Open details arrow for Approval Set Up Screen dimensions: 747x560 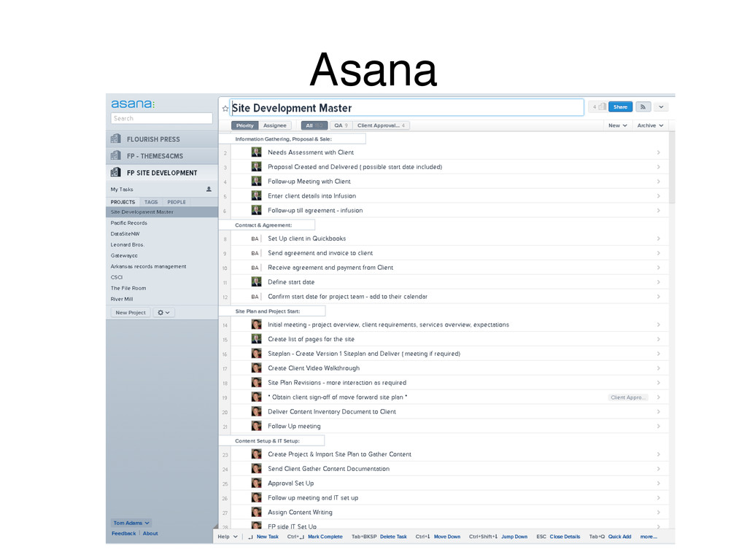(659, 483)
